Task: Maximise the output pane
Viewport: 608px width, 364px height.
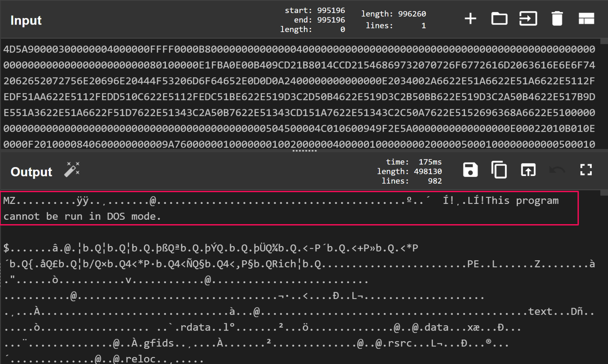Action: point(586,170)
